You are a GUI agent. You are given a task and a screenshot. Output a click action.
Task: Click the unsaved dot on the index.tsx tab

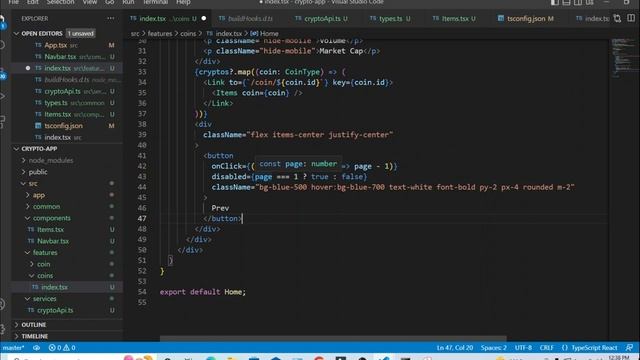coord(204,18)
